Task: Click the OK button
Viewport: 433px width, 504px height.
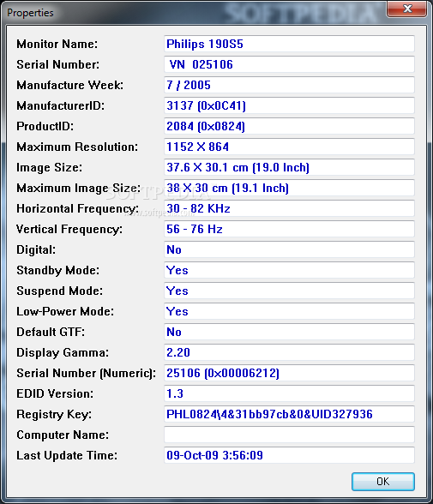Action: (383, 481)
